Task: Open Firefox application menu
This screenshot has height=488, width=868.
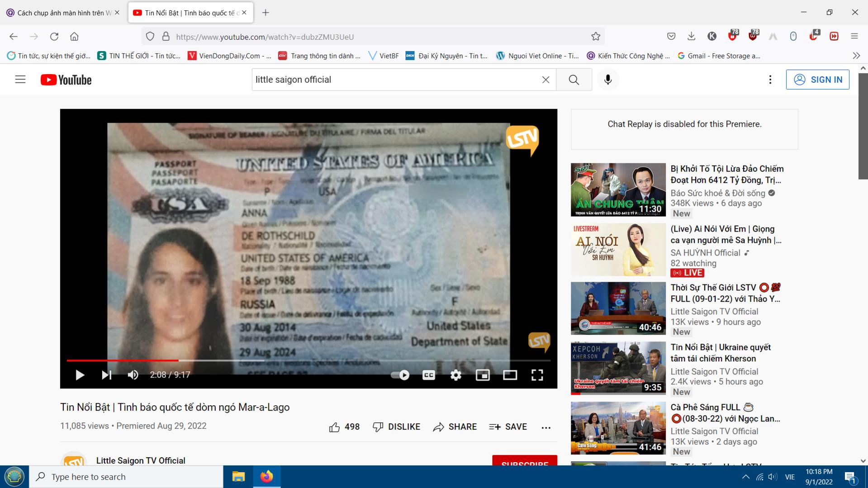Action: [854, 37]
